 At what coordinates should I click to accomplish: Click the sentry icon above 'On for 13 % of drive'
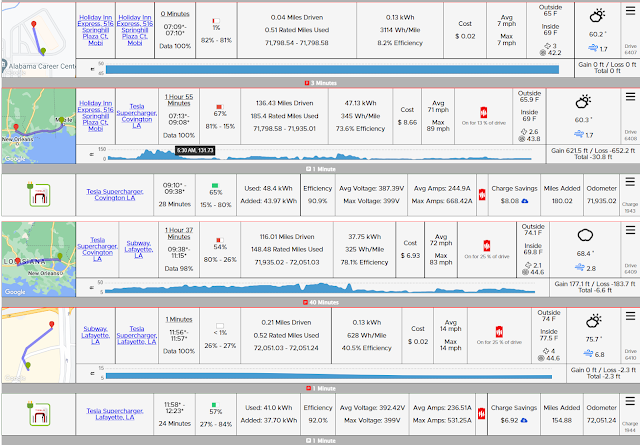[484, 112]
